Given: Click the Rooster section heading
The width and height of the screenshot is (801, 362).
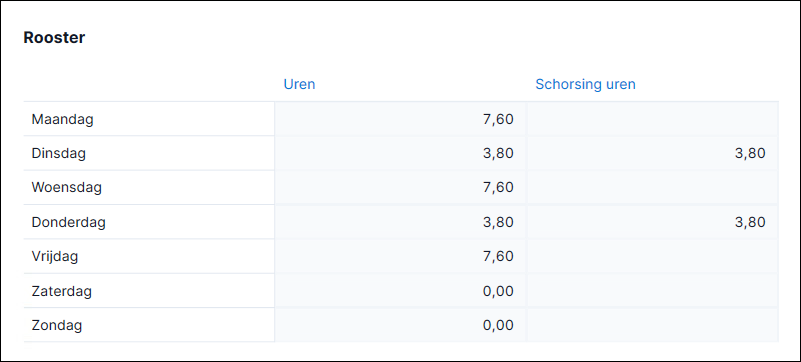Looking at the screenshot, I should (54, 38).
